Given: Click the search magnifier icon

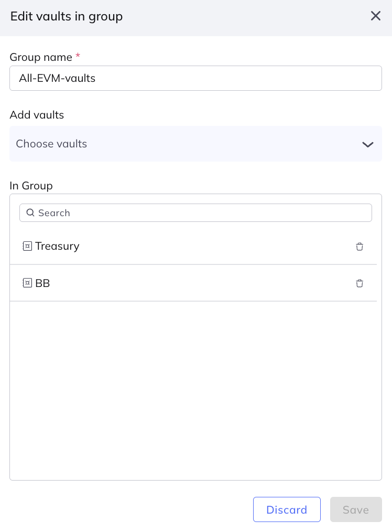Looking at the screenshot, I should click(x=30, y=212).
